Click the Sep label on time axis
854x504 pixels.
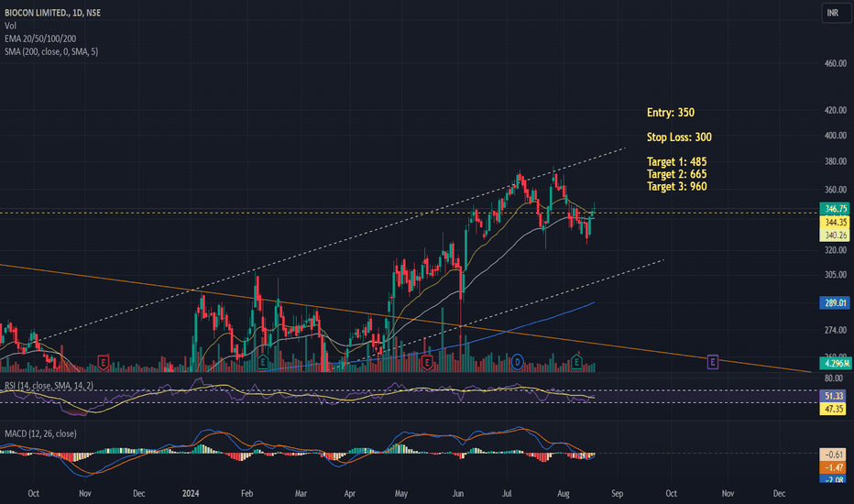617,494
